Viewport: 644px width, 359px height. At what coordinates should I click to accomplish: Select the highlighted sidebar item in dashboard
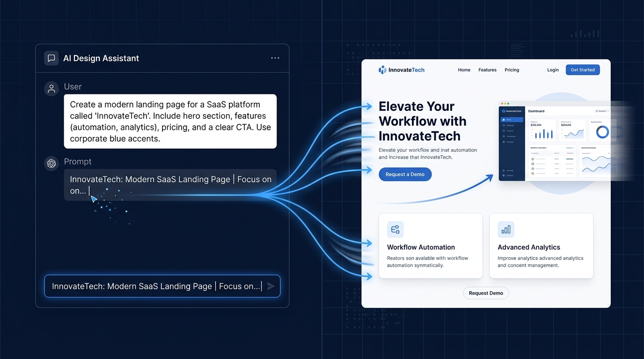[x=512, y=120]
